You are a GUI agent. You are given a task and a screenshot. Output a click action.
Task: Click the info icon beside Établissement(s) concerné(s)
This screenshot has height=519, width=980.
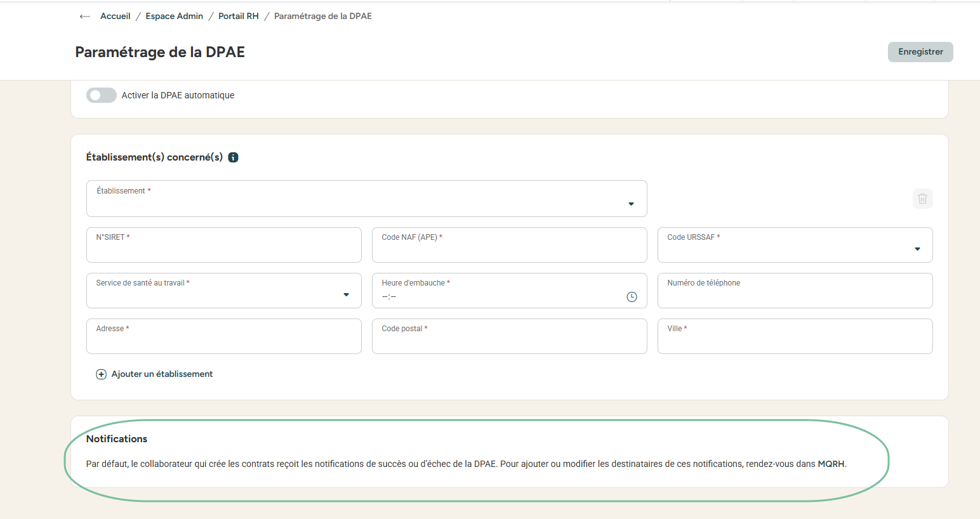point(233,157)
